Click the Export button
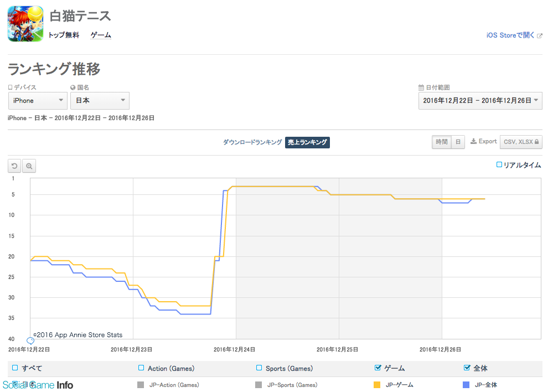Image resolution: width=553 pixels, height=392 pixels. pyautogui.click(x=483, y=142)
